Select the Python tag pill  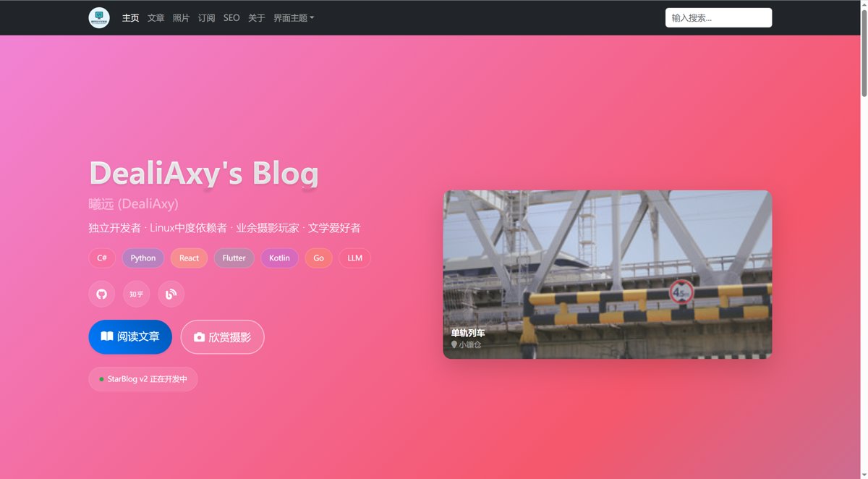(x=143, y=258)
